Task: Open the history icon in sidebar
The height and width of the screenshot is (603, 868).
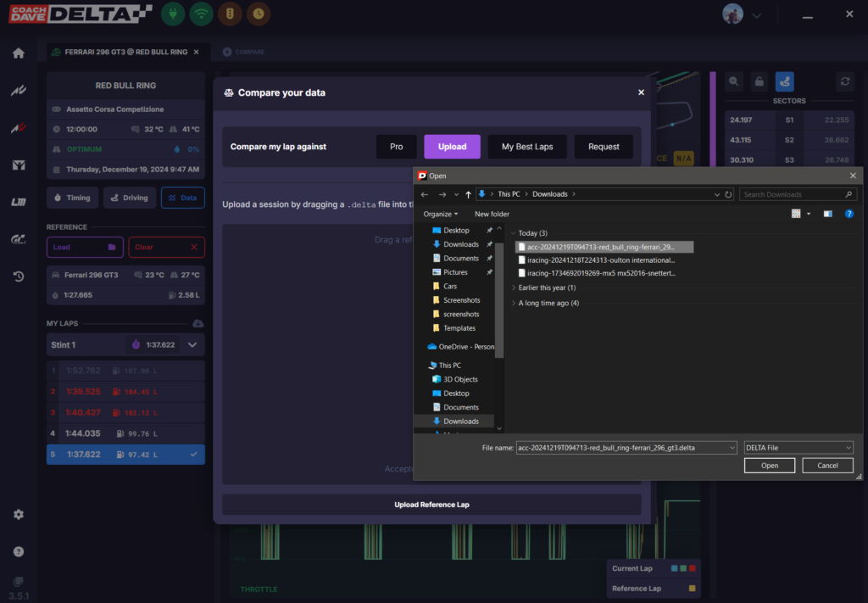Action: 19,276
